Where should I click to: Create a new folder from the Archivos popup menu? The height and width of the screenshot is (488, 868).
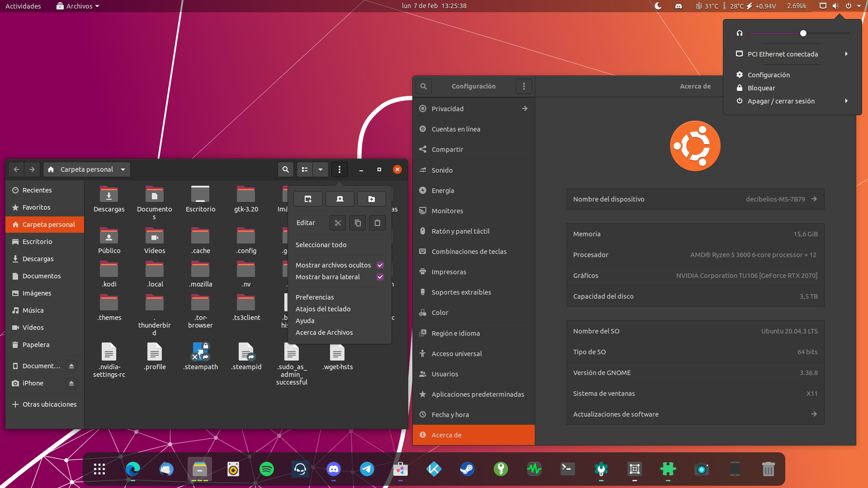click(x=371, y=199)
